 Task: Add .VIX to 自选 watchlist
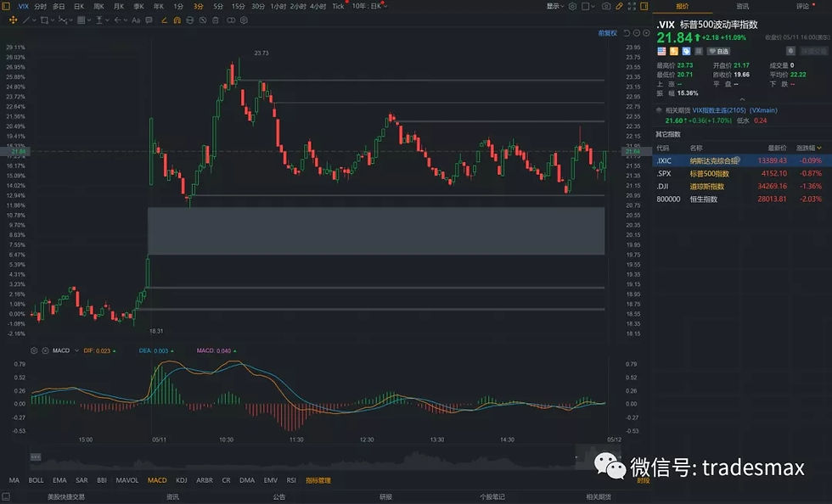coord(719,52)
